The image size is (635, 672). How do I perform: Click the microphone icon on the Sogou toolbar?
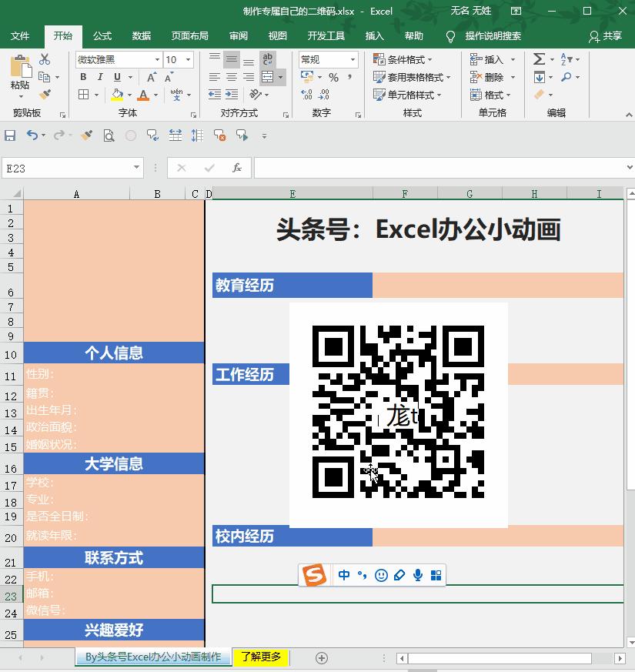(x=416, y=575)
